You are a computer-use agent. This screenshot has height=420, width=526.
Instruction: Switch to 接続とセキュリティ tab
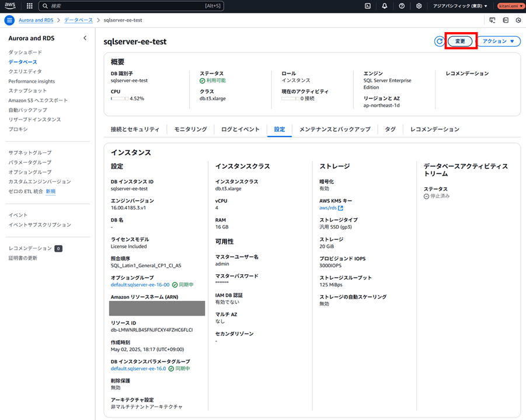pyautogui.click(x=135, y=129)
